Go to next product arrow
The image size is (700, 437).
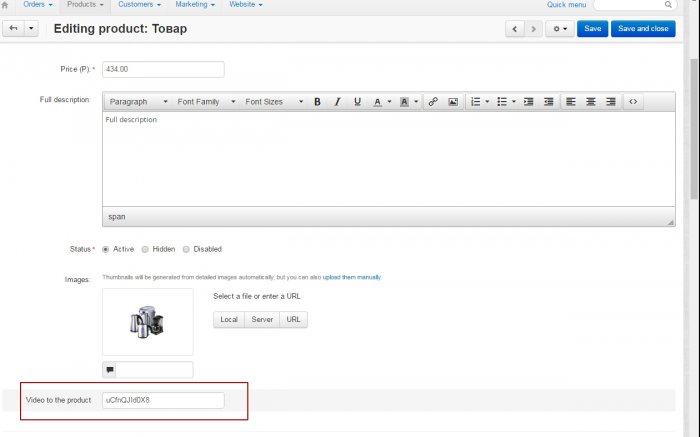533,29
